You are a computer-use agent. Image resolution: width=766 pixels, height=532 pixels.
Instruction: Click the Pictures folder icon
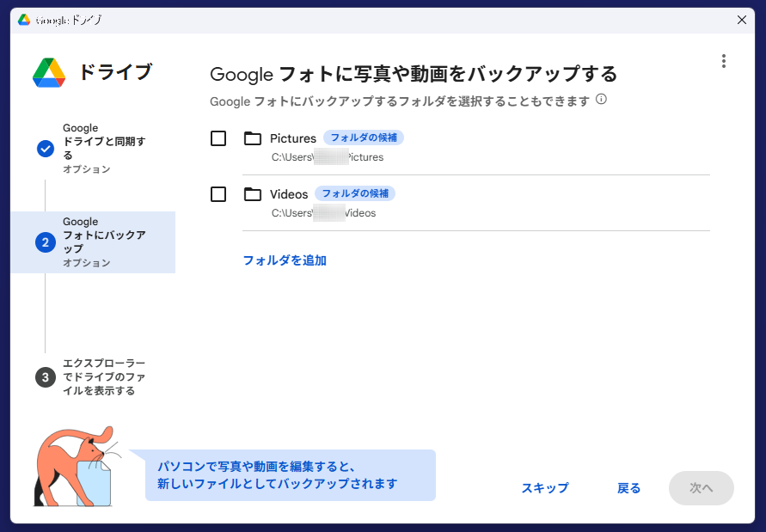point(253,138)
